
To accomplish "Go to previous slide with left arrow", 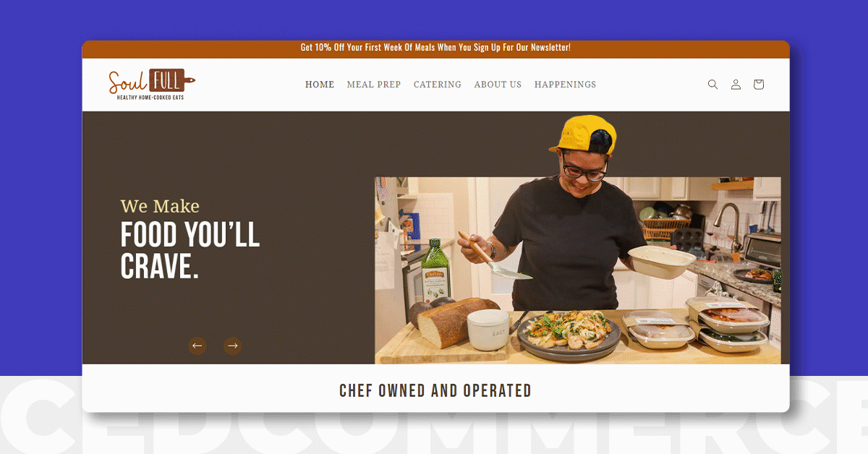I will 197,346.
